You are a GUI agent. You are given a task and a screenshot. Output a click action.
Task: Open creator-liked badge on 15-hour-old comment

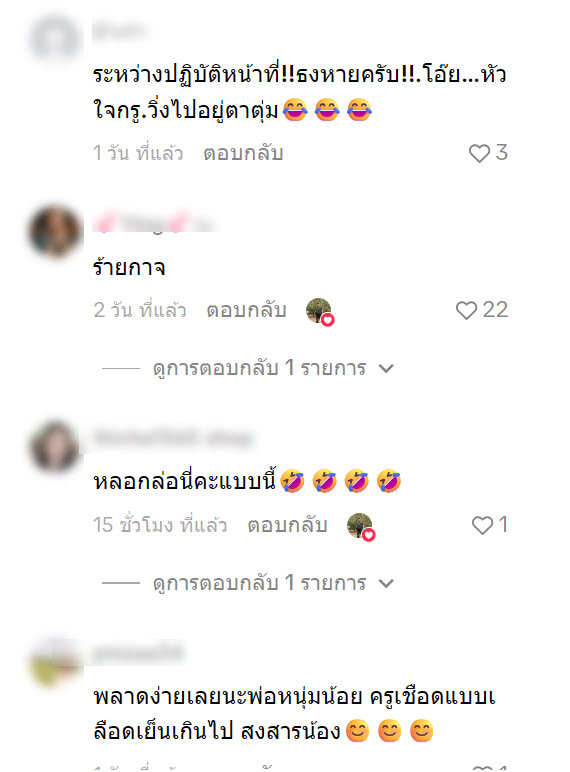tap(361, 526)
